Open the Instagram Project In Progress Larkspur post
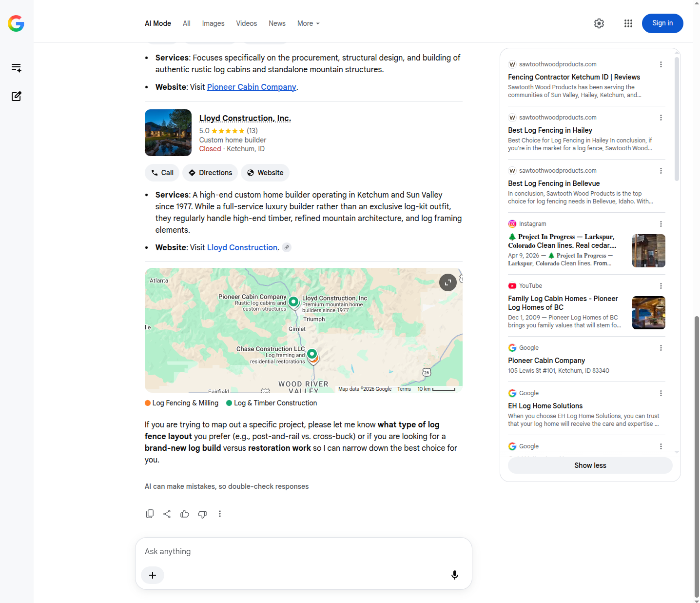 point(562,241)
